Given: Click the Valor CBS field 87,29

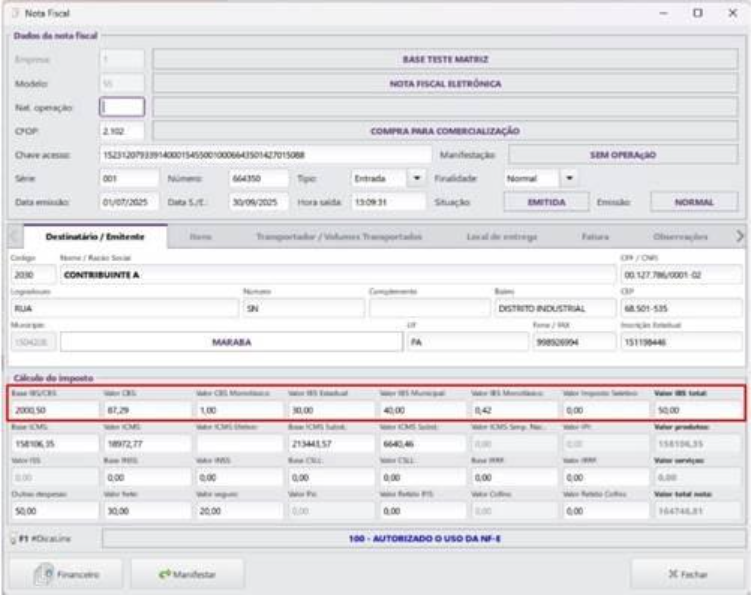Looking at the screenshot, I should pyautogui.click(x=147, y=410).
